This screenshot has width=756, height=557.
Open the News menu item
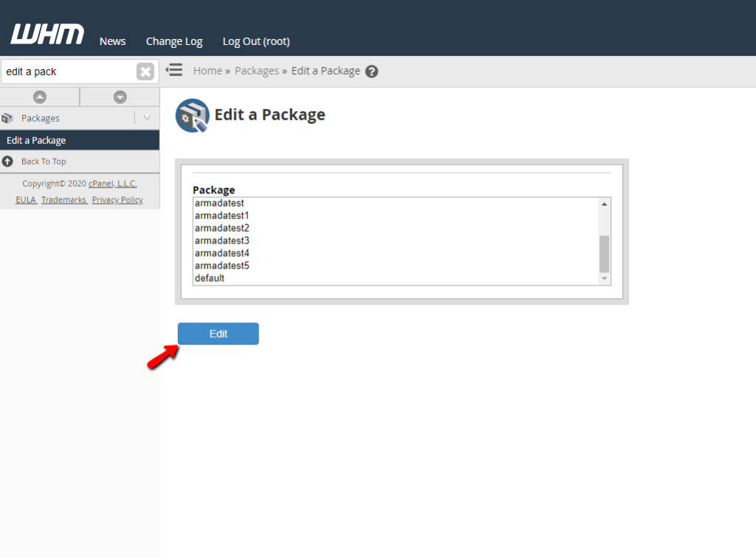pos(112,41)
